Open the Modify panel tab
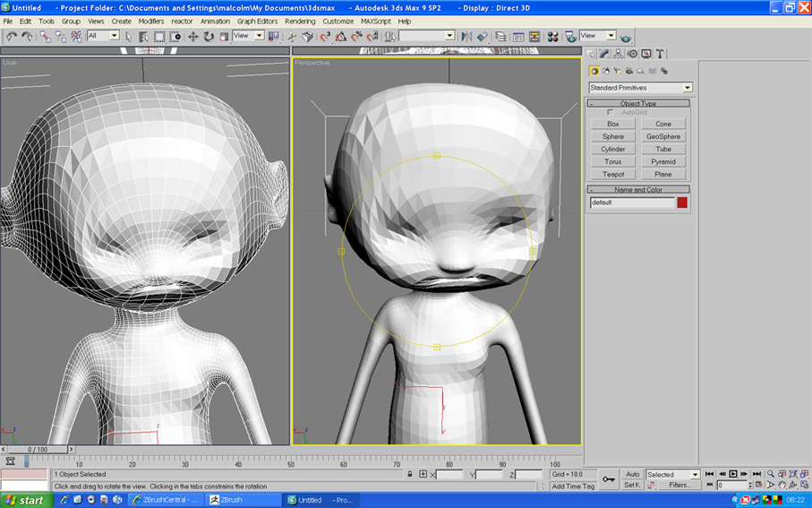The image size is (812, 508). coord(604,54)
